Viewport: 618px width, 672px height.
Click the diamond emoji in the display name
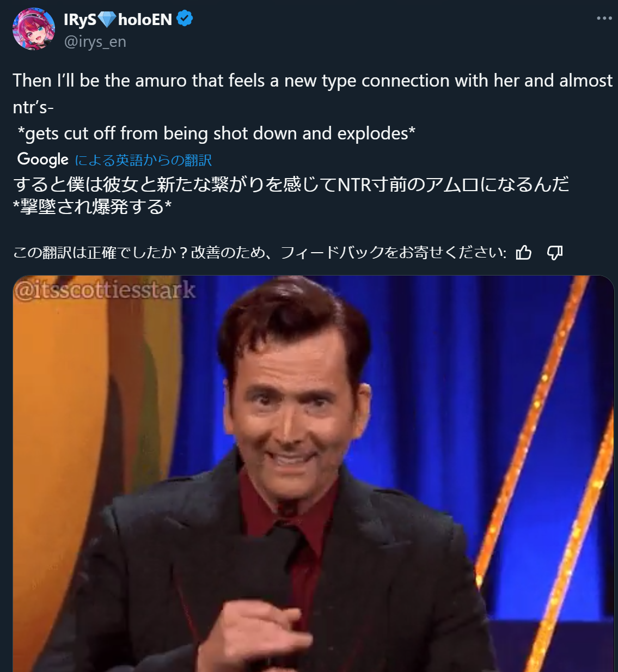[x=107, y=20]
